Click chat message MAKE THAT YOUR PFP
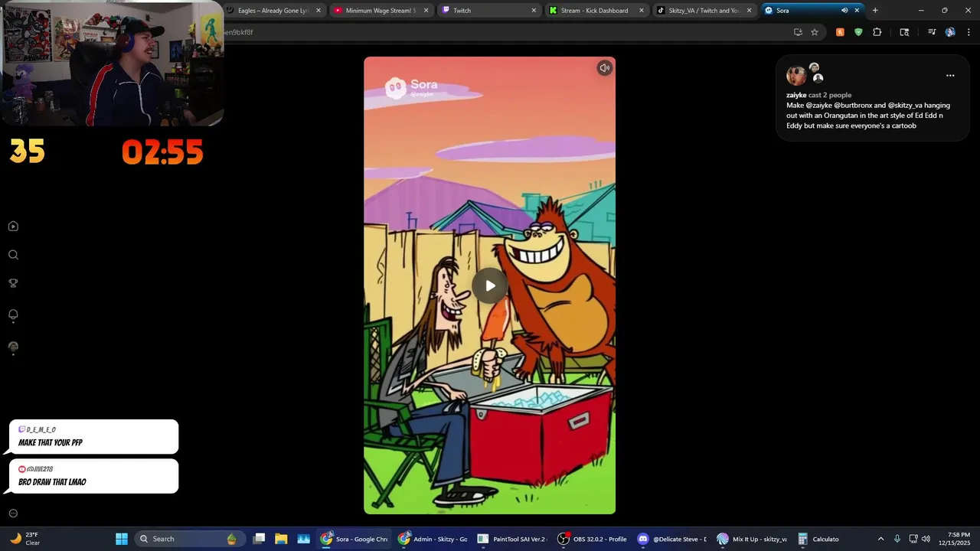This screenshot has height=551, width=980. pyautogui.click(x=93, y=436)
